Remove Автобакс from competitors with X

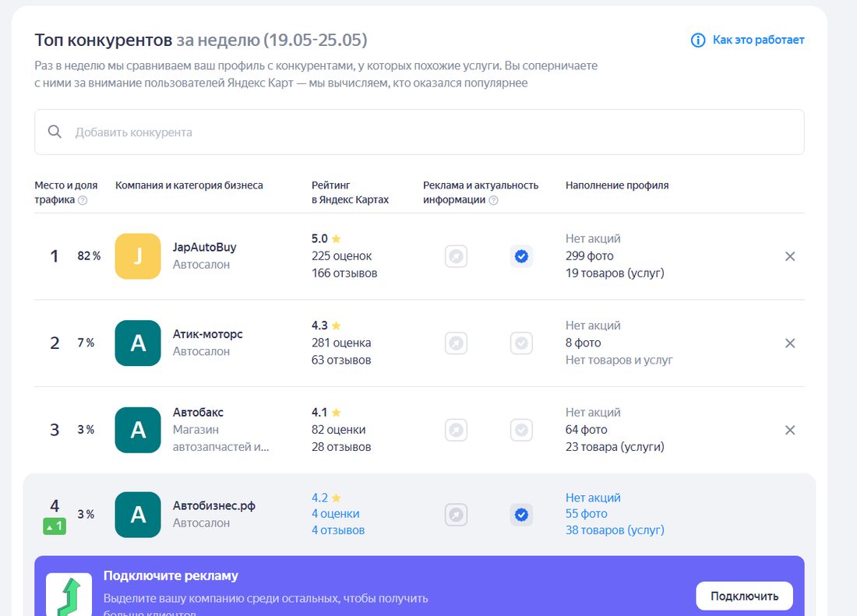[790, 430]
